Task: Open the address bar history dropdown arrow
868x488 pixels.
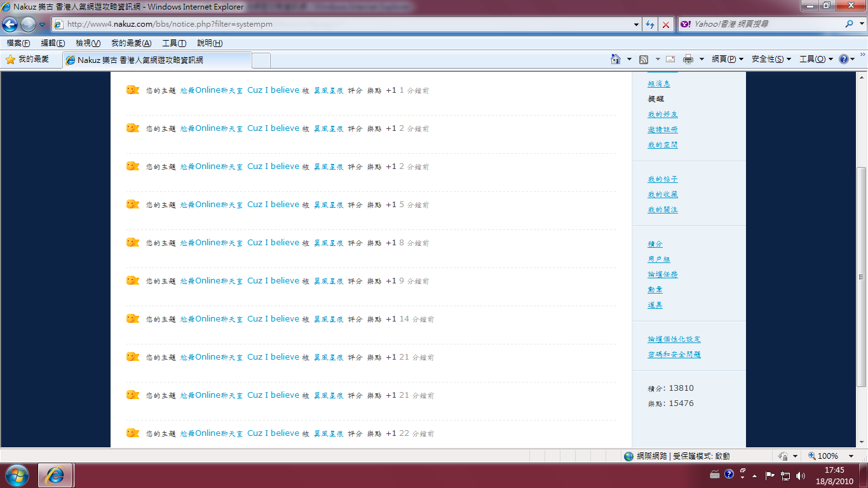Action: click(x=637, y=25)
